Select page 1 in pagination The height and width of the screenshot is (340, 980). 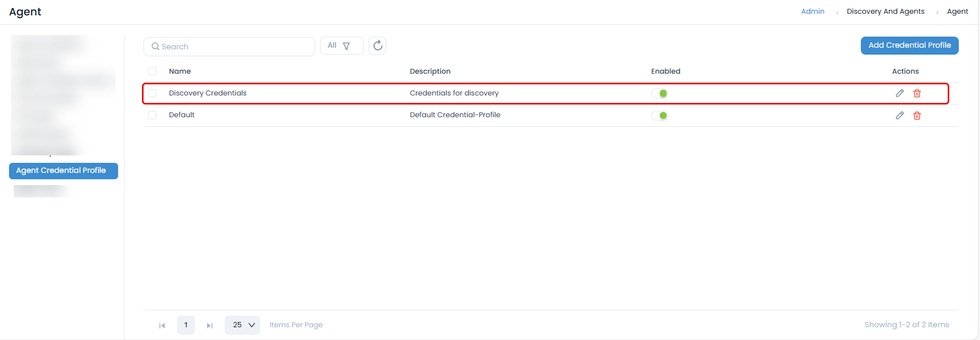coord(186,325)
